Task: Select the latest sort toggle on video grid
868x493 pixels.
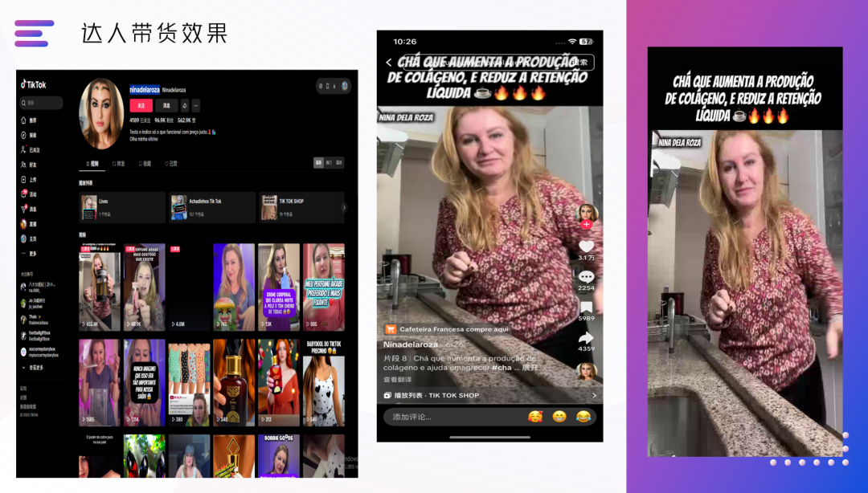Action: 318,163
